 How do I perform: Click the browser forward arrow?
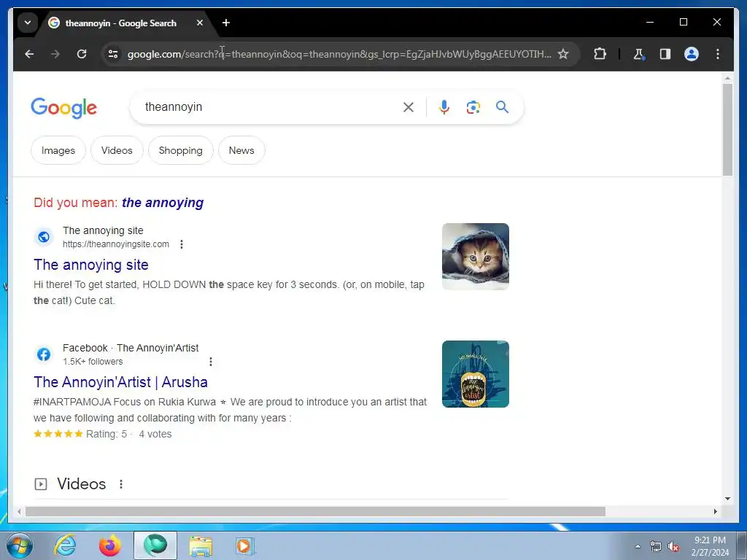pyautogui.click(x=55, y=54)
